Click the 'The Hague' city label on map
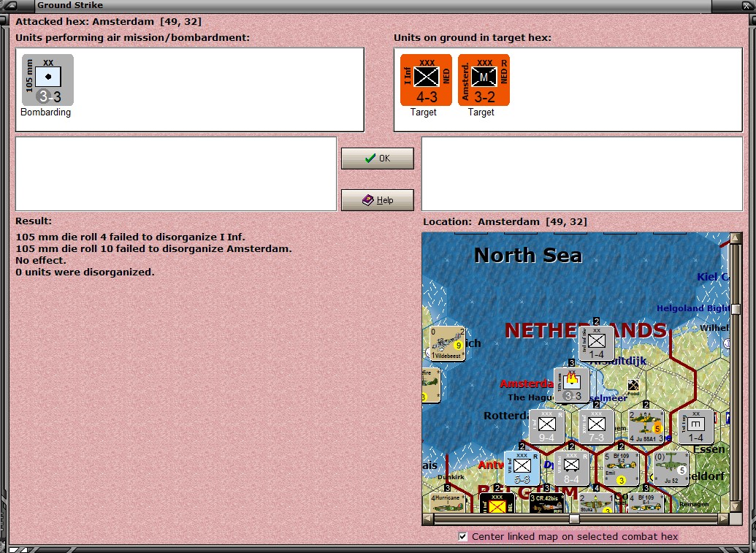This screenshot has width=756, height=553. click(530, 397)
